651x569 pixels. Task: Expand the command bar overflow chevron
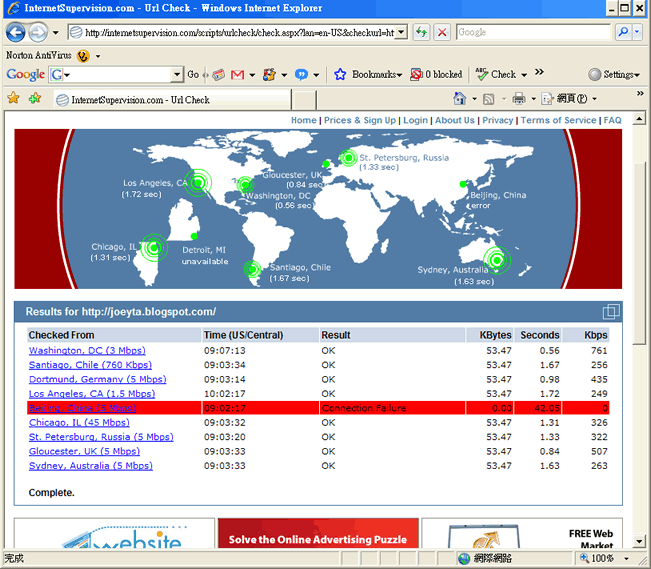point(640,95)
